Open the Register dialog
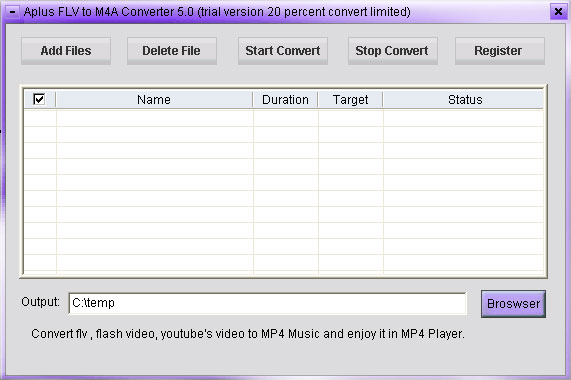The height and width of the screenshot is (380, 571). coord(500,51)
